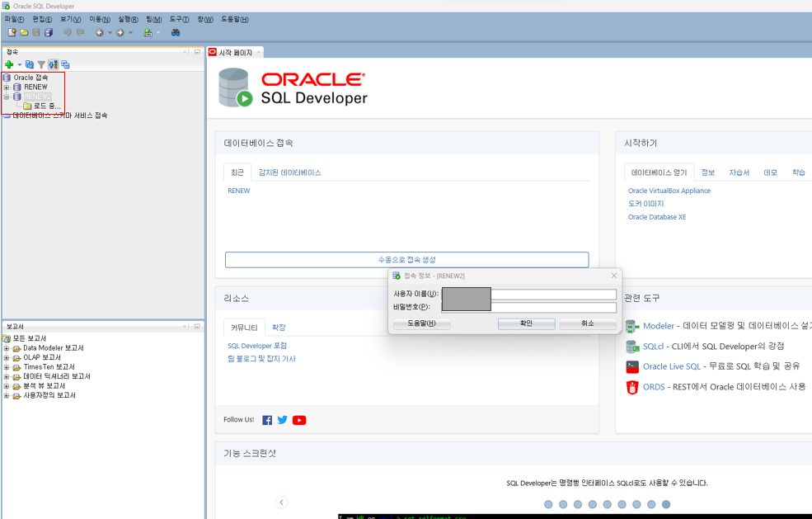The height and width of the screenshot is (519, 812).
Task: Switch to 감지된 데이터베이스 tab
Action: point(290,172)
